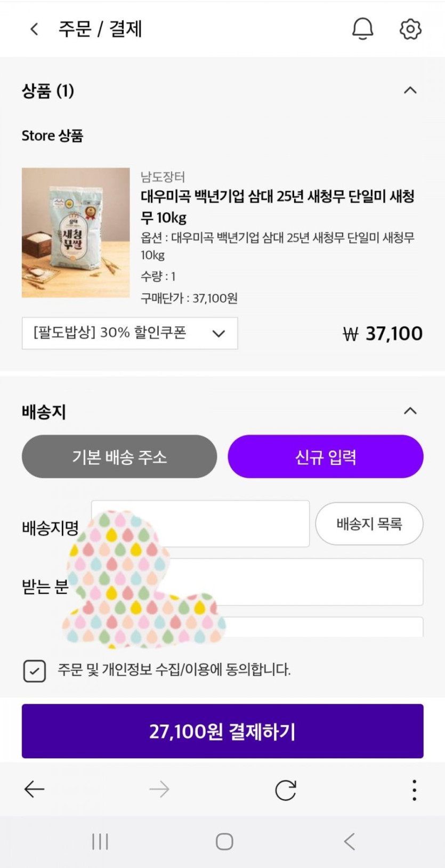The height and width of the screenshot is (868, 445).
Task: Open the [팔도밥상] 30% 할인쿠폰 dropdown
Action: [130, 333]
